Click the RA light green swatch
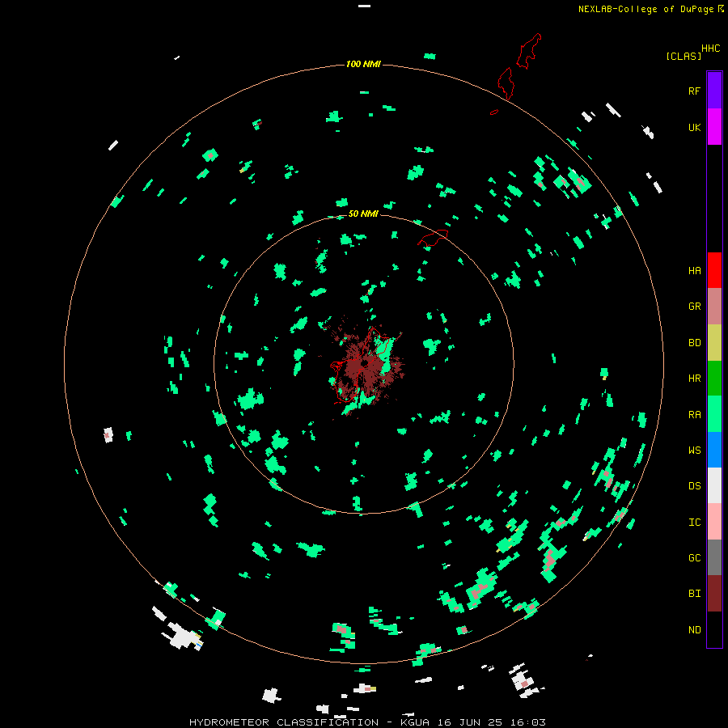This screenshot has height=728, width=728. coord(714,414)
